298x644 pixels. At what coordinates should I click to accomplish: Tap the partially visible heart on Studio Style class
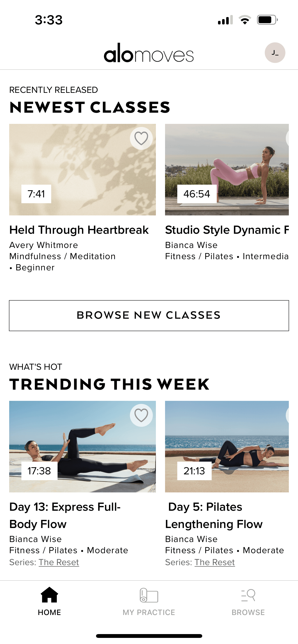click(287, 138)
